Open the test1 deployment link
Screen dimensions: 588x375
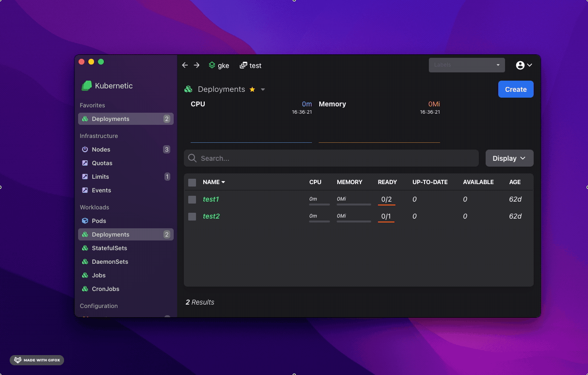point(211,199)
